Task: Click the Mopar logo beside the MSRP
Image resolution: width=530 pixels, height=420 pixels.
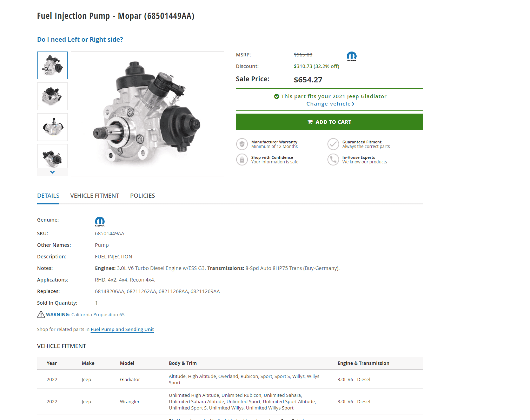Action: 352,56
